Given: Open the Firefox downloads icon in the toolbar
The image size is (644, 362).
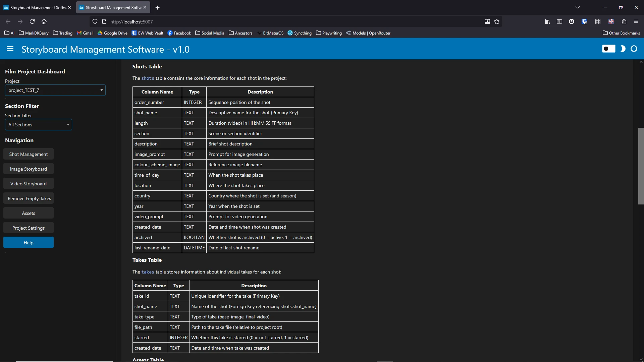Looking at the screenshot, I should coord(487,21).
